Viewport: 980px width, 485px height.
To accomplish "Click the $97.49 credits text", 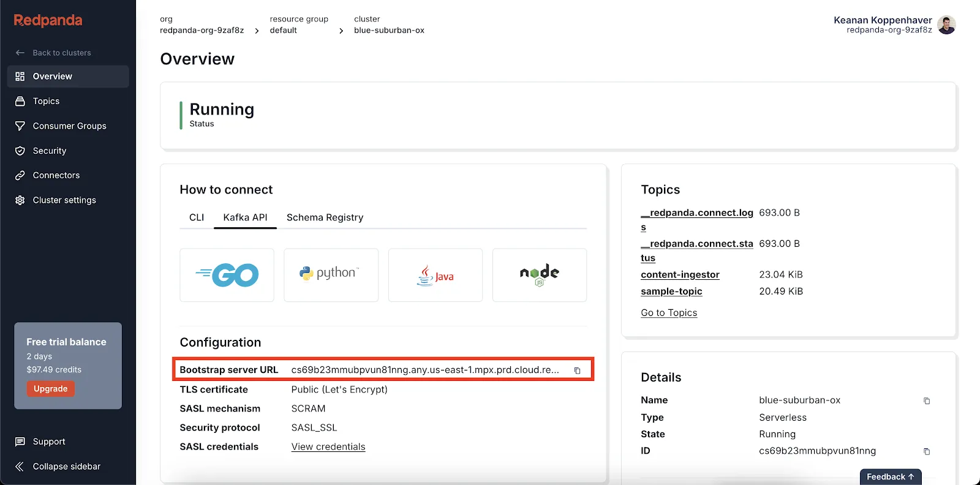I will click(54, 370).
